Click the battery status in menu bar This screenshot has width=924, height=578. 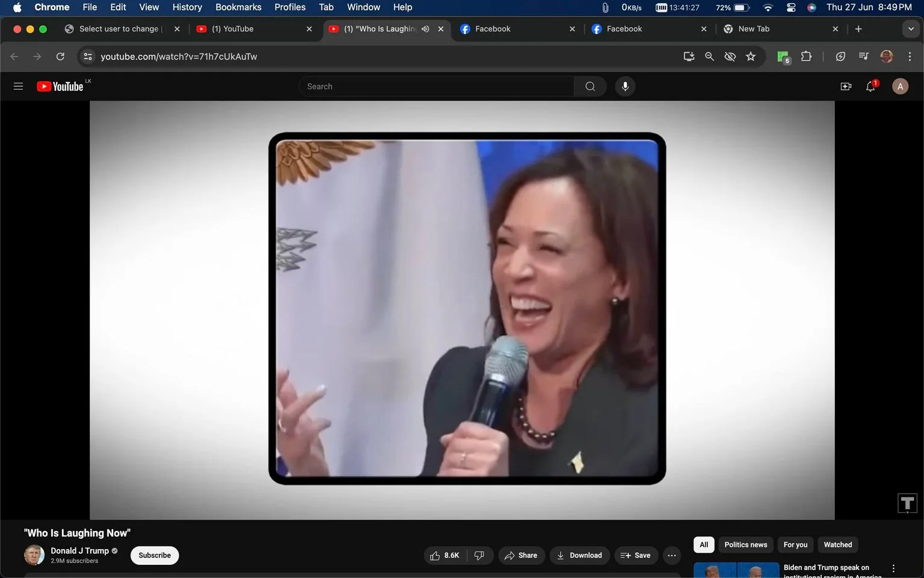click(733, 7)
